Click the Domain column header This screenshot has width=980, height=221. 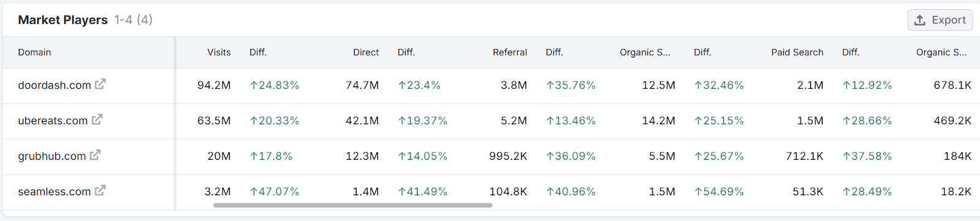click(x=34, y=53)
